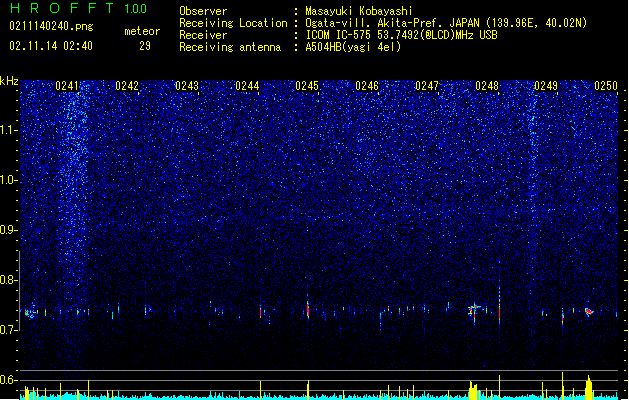629x400 pixels.
Task: Click the strong meteor echo near 0245
Action: (308, 308)
